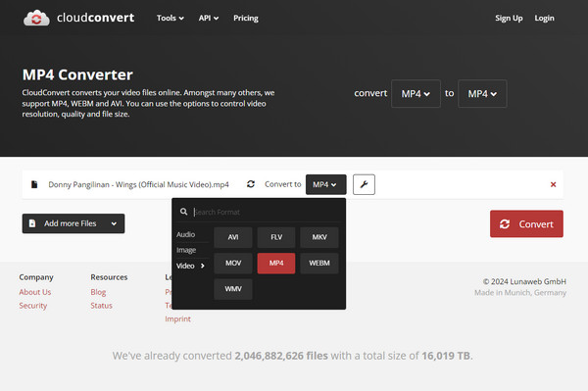
Task: Click the '© 2024 Lunaweb GmbH' text
Action: [524, 281]
